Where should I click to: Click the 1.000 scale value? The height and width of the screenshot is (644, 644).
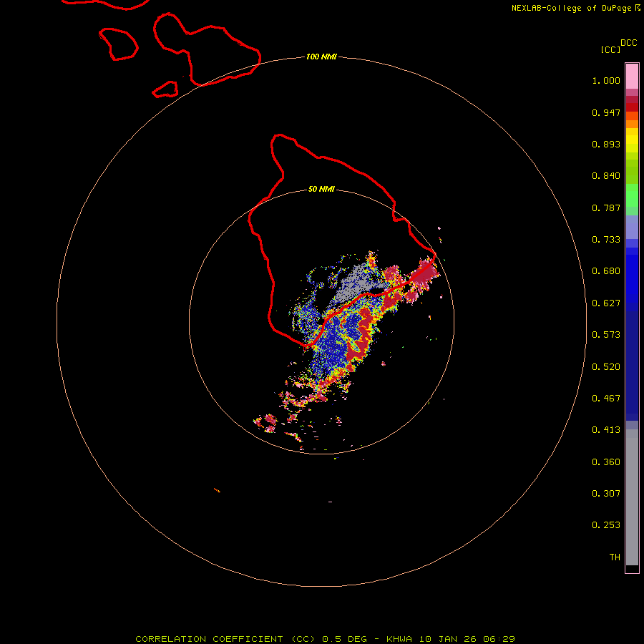click(x=606, y=80)
